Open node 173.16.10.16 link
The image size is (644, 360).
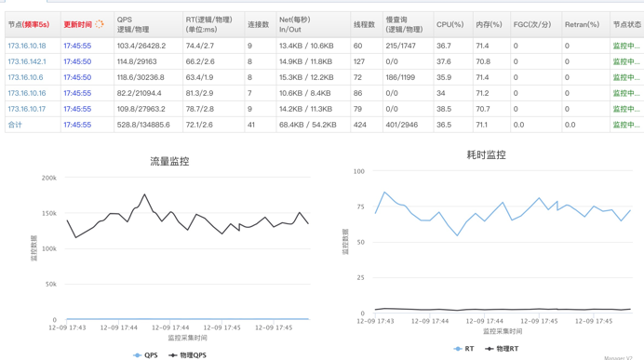27,93
